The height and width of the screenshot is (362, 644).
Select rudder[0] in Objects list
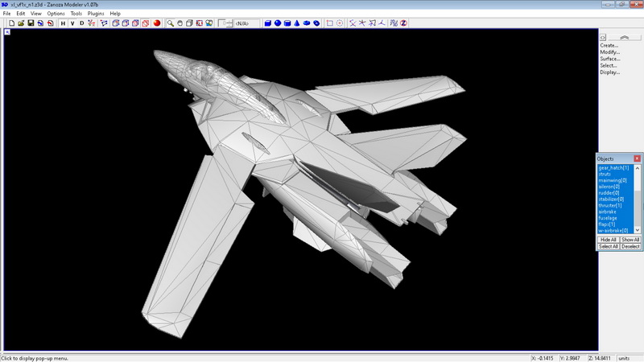pos(616,193)
